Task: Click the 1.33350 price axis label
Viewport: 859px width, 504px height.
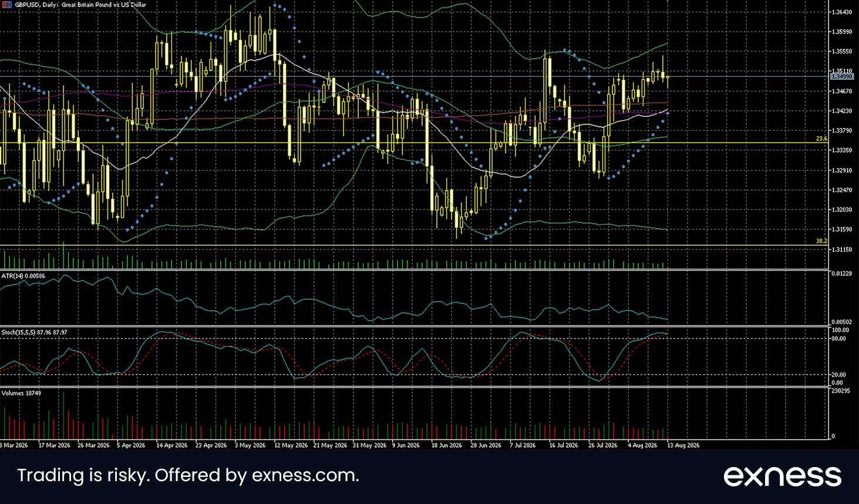Action: tap(841, 151)
